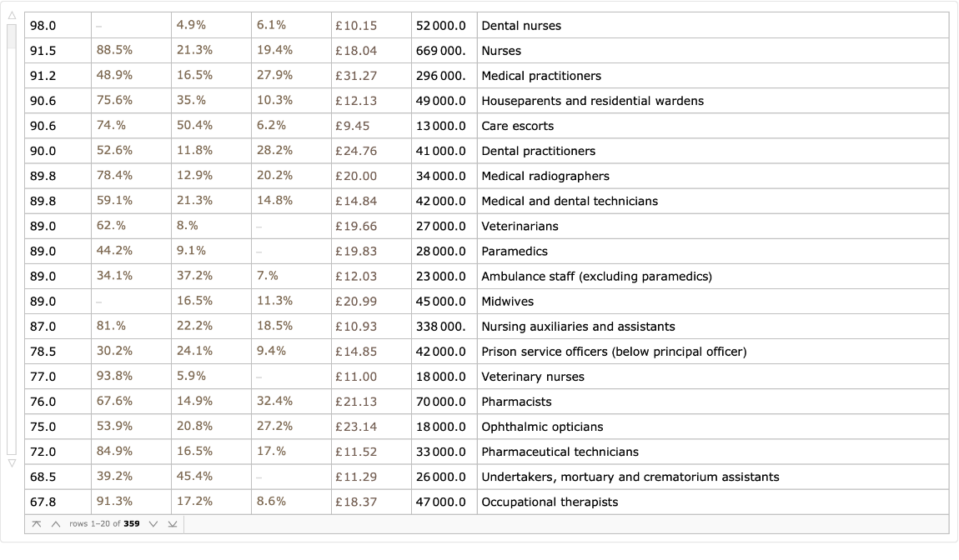Click the £31.27 pay cell
959x560 pixels.
pyautogui.click(x=356, y=76)
